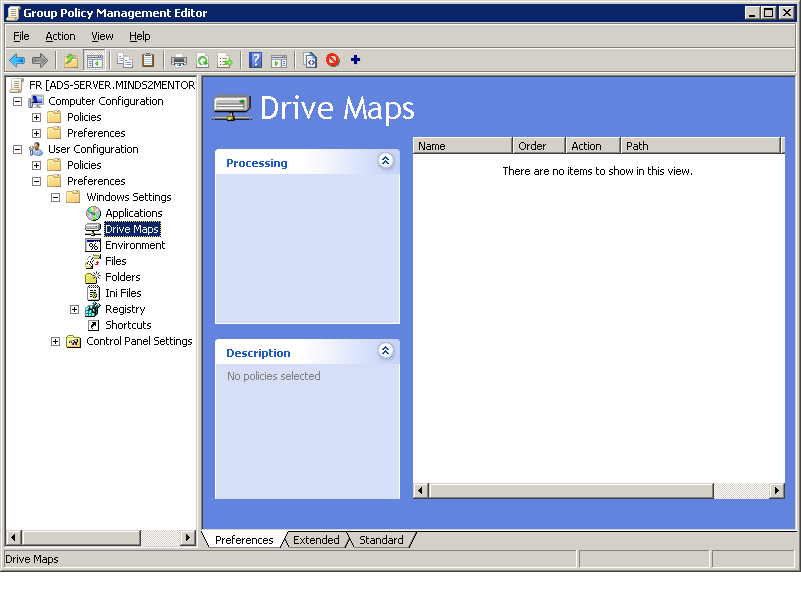801x614 pixels.
Task: Select Policies folder under User Configuration
Action: 84,166
